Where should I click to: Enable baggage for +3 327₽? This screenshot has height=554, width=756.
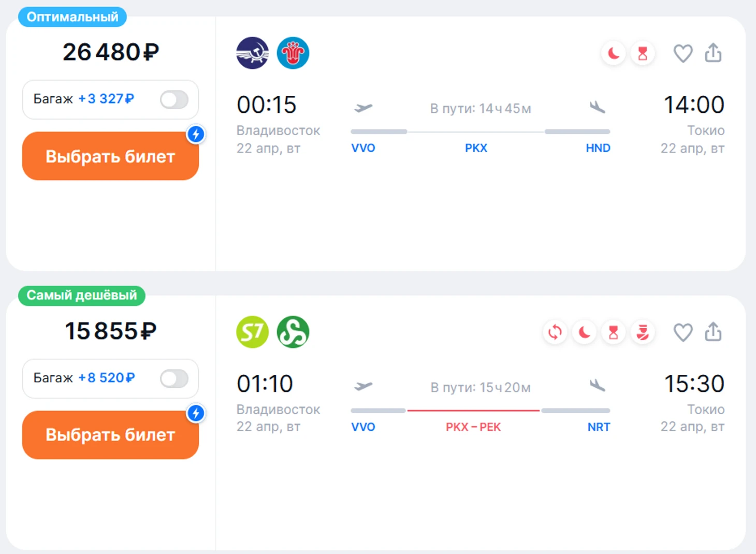(x=174, y=99)
